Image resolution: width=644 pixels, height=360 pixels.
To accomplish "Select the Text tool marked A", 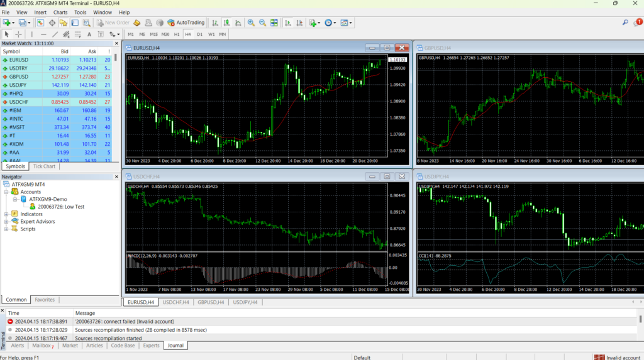I will click(x=89, y=35).
